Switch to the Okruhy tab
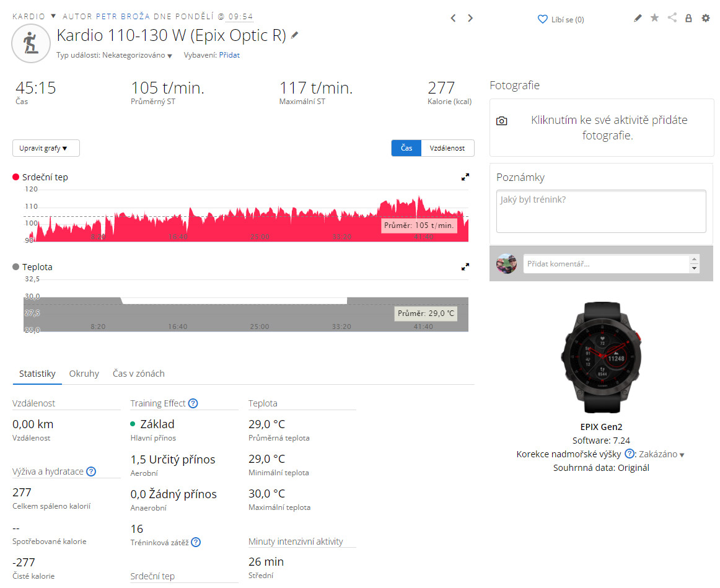This screenshot has height=588, width=720. [84, 374]
